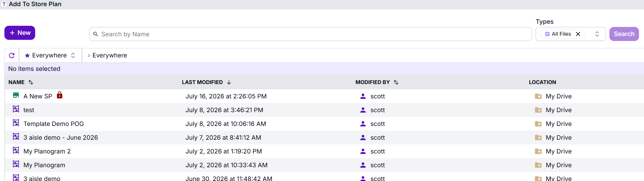
Task: Click the My Planogram planogram icon
Action: pos(16,164)
